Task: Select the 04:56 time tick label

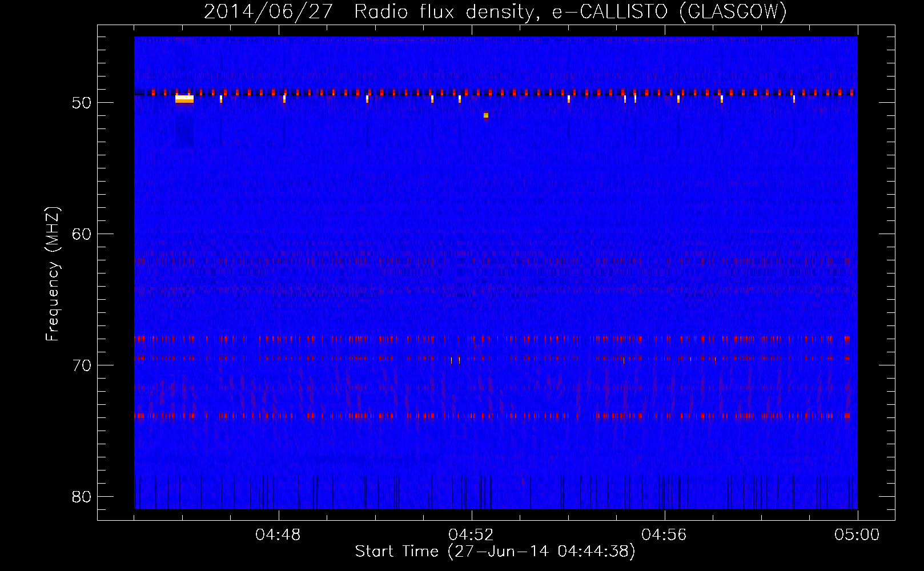Action: click(x=664, y=535)
